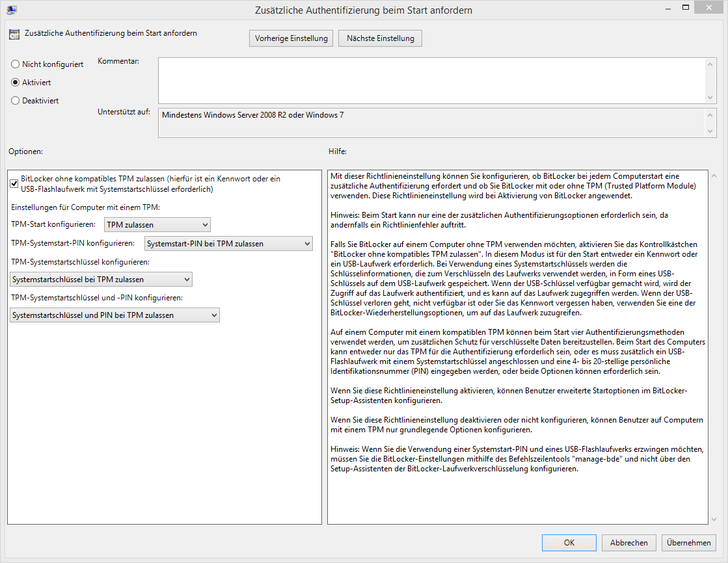Select the 'Deaktiviert' radio button
The height and width of the screenshot is (563, 728).
tap(16, 100)
